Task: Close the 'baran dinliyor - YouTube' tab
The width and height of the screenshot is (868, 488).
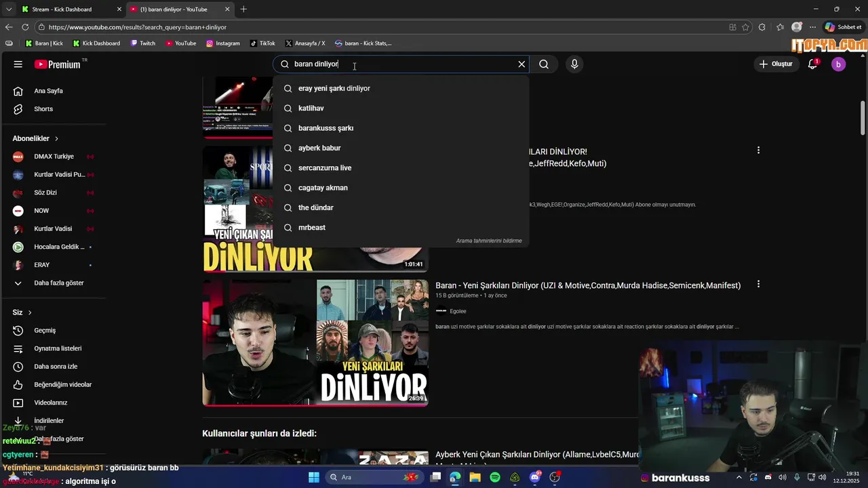Action: 227,9
